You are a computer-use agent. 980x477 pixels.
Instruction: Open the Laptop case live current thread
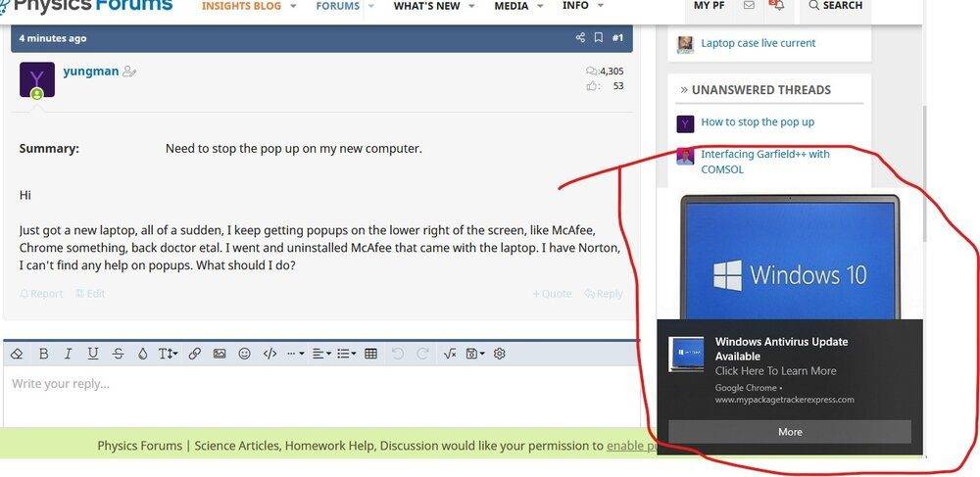pyautogui.click(x=759, y=43)
